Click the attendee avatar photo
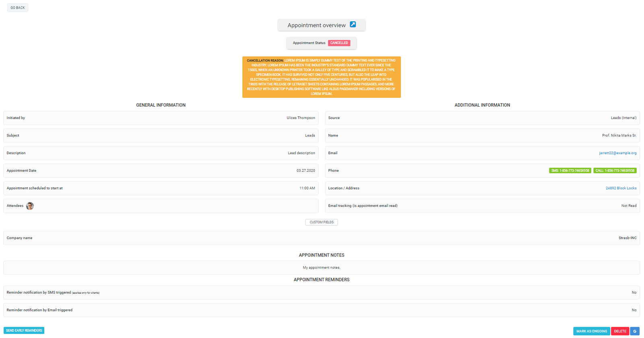The image size is (644, 338). tap(30, 206)
